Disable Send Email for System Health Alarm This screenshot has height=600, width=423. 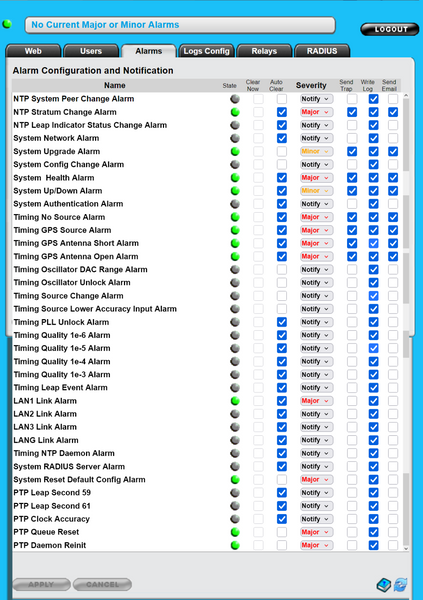tap(393, 178)
